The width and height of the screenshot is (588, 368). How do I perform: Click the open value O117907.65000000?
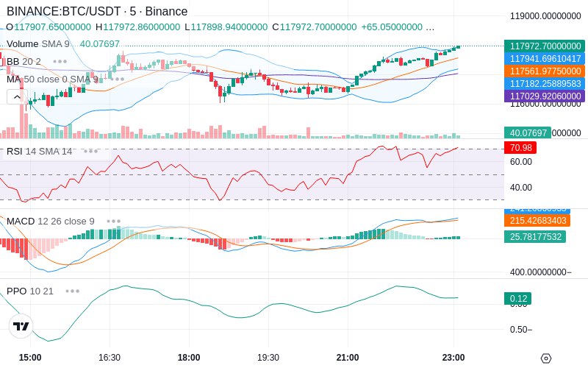tap(49, 27)
